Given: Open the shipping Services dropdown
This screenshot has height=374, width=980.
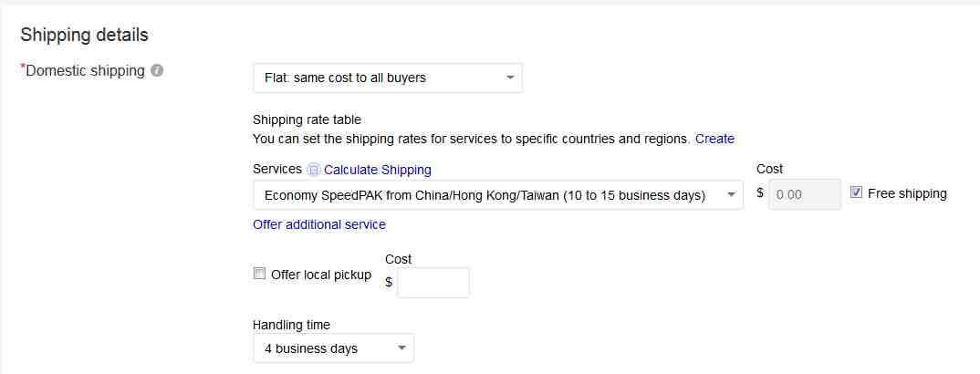Looking at the screenshot, I should (x=498, y=195).
